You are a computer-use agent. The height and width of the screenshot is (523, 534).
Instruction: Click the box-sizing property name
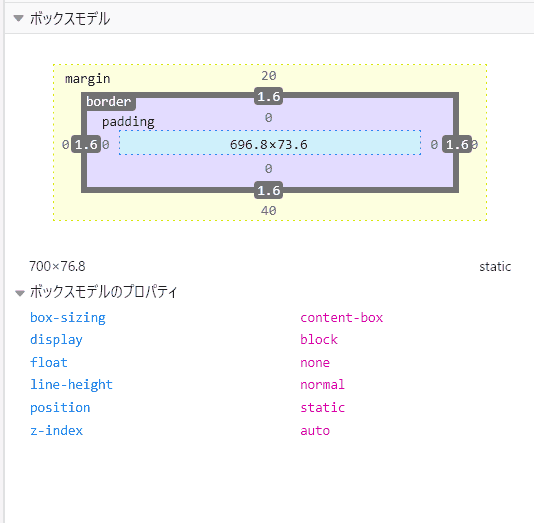[x=68, y=318]
